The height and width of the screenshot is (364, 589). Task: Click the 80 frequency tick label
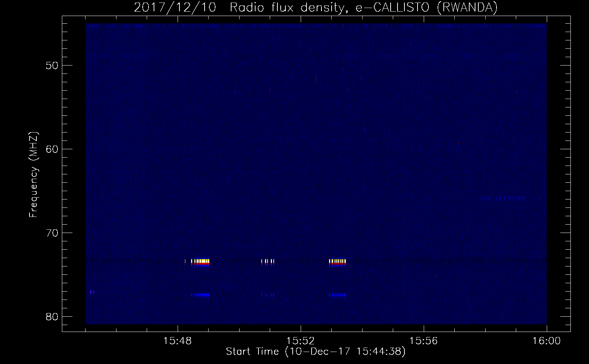(x=52, y=316)
